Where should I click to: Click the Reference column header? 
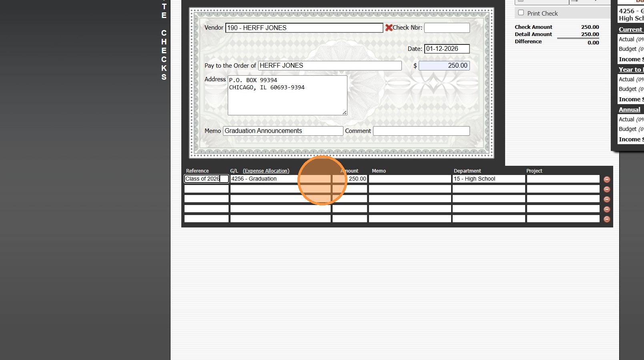(197, 171)
